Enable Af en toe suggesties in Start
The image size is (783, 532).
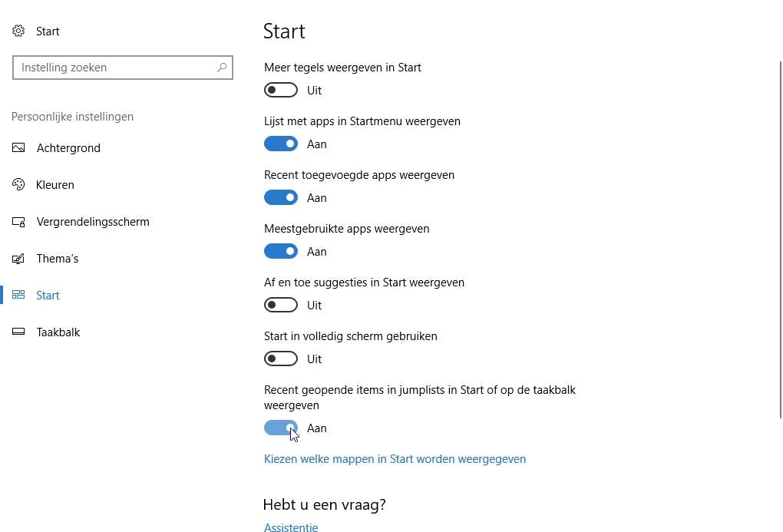tap(281, 306)
